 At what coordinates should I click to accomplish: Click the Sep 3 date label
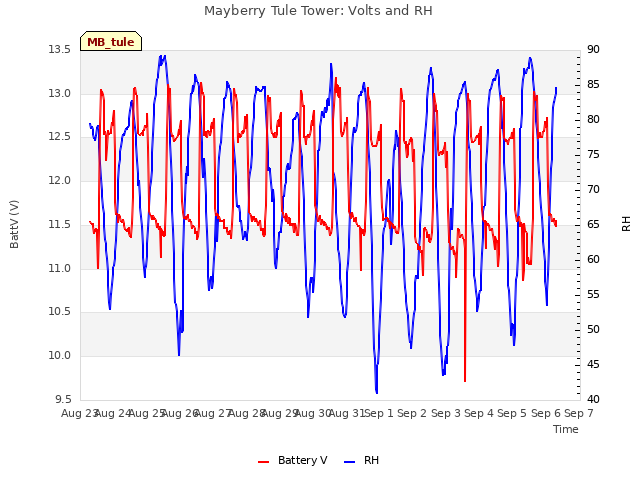pyautogui.click(x=446, y=413)
